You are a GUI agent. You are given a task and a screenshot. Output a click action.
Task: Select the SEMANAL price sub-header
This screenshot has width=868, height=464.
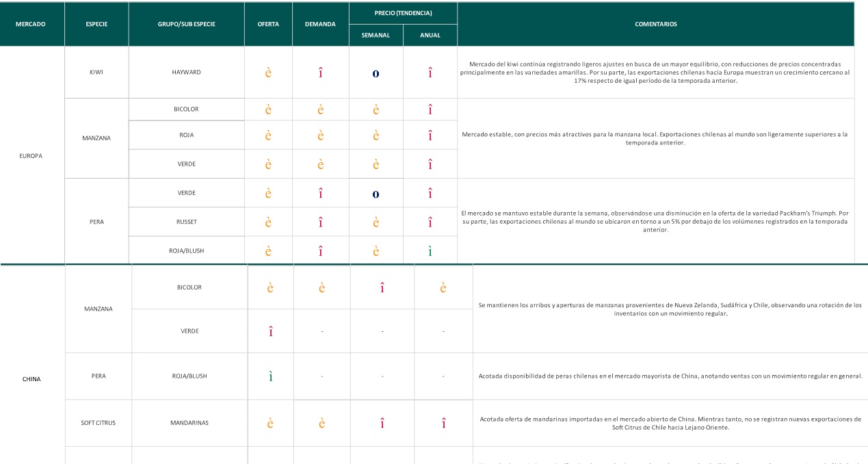tap(376, 36)
